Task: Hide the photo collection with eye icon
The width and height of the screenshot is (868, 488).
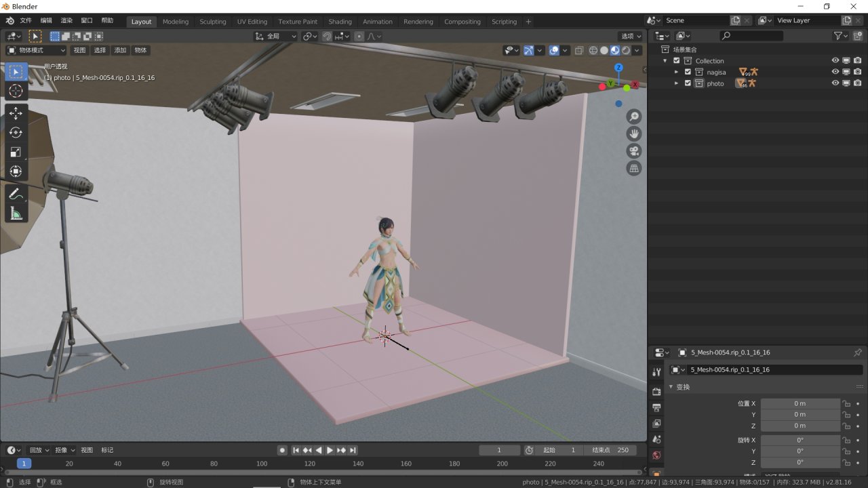Action: coord(835,83)
